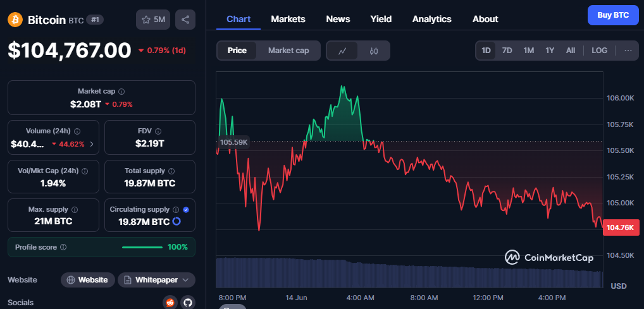Screen dimensions: 644x309
Task: Open the About tab
Action: tap(485, 19)
